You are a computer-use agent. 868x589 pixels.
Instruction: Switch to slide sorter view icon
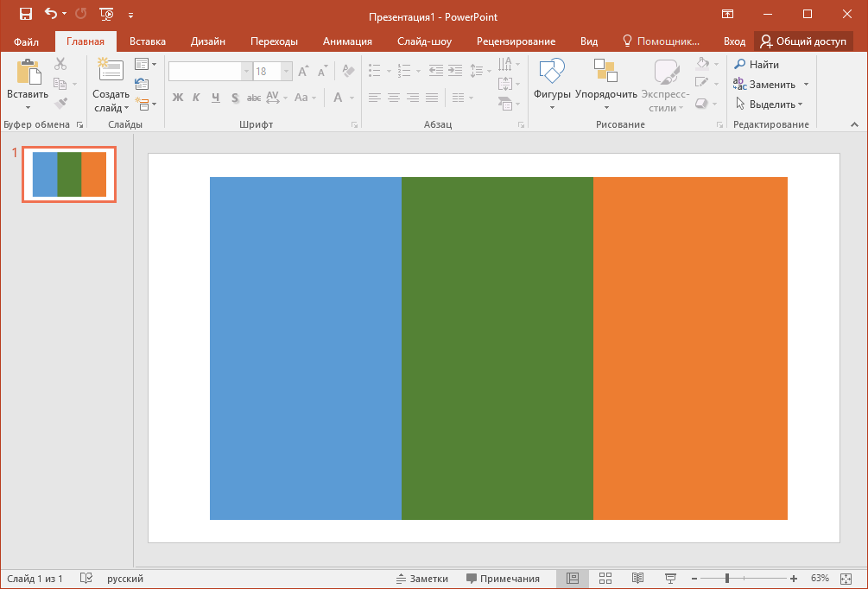tap(605, 579)
